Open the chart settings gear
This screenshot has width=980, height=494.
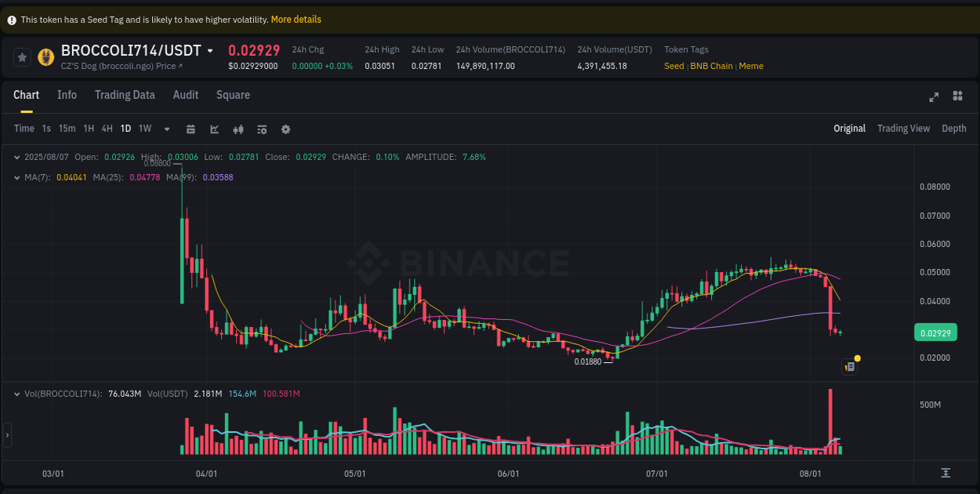point(285,129)
